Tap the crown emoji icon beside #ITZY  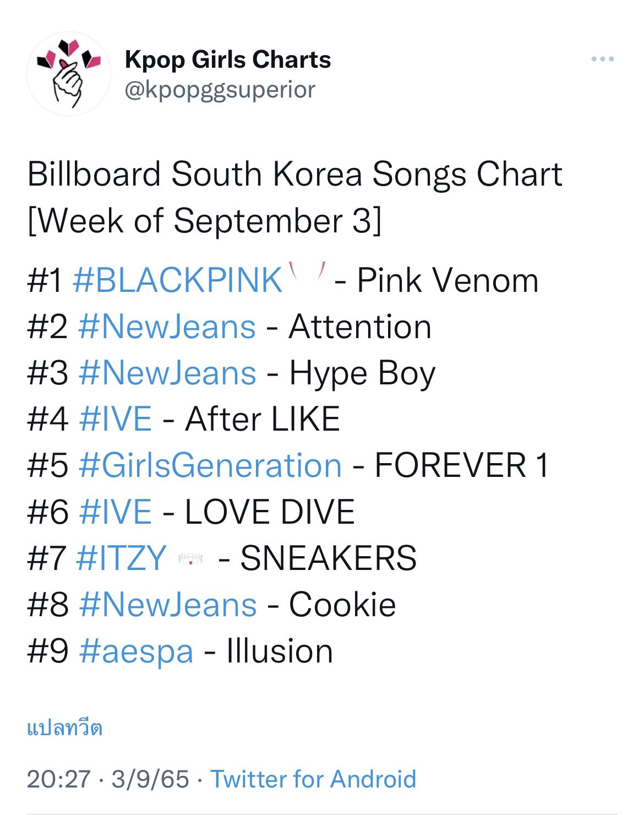[x=191, y=559]
